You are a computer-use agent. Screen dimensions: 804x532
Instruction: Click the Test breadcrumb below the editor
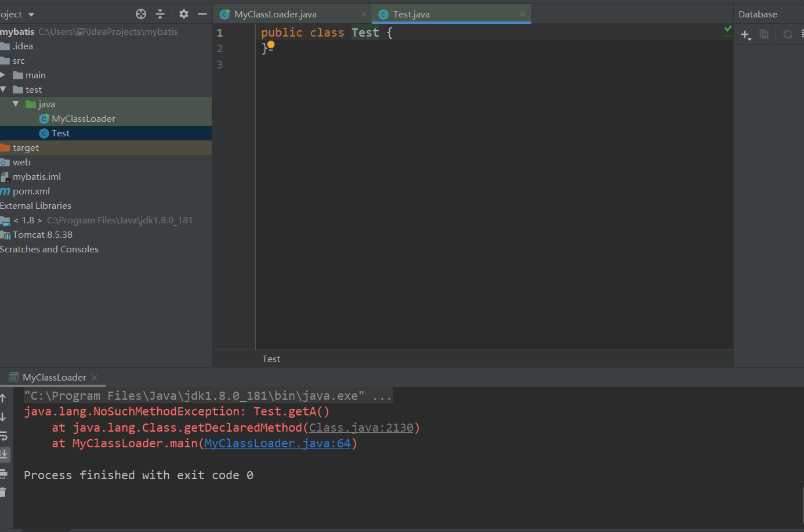[271, 359]
